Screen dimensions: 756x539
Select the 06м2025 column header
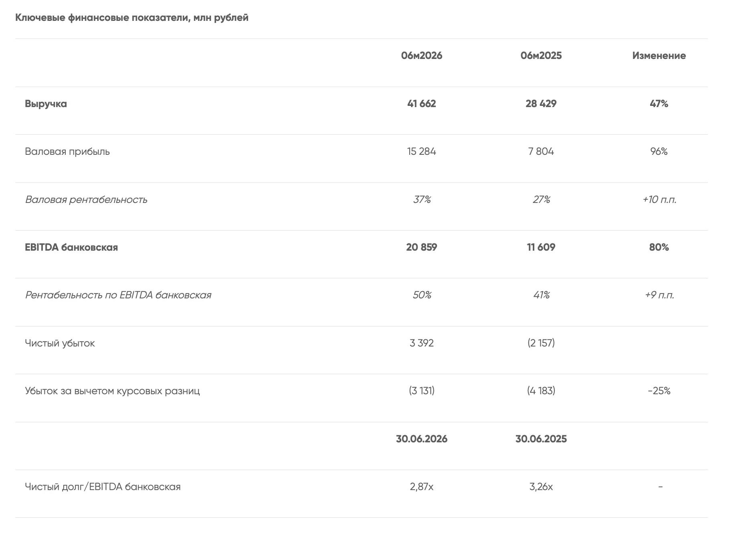coord(541,56)
